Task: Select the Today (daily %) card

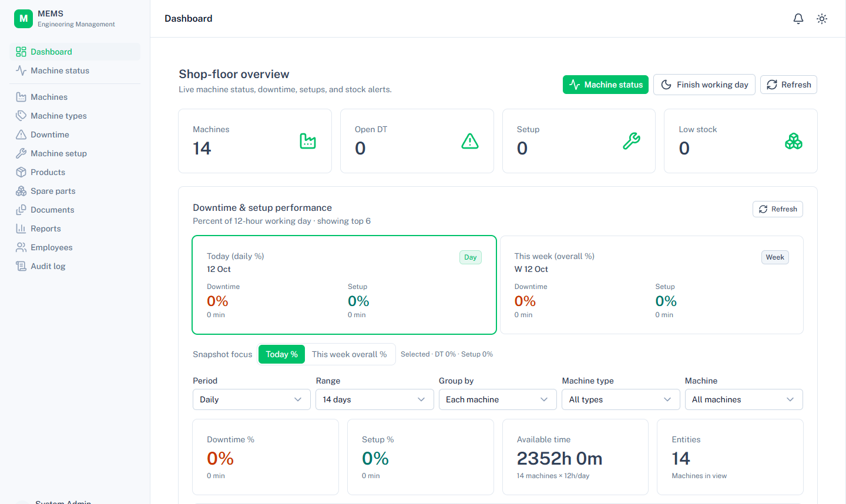Action: 344,285
